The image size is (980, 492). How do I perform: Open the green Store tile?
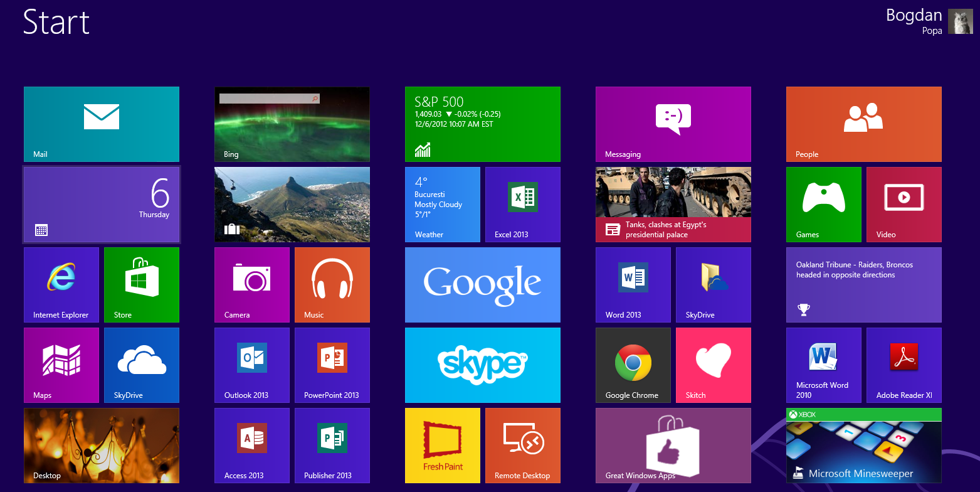click(x=142, y=285)
